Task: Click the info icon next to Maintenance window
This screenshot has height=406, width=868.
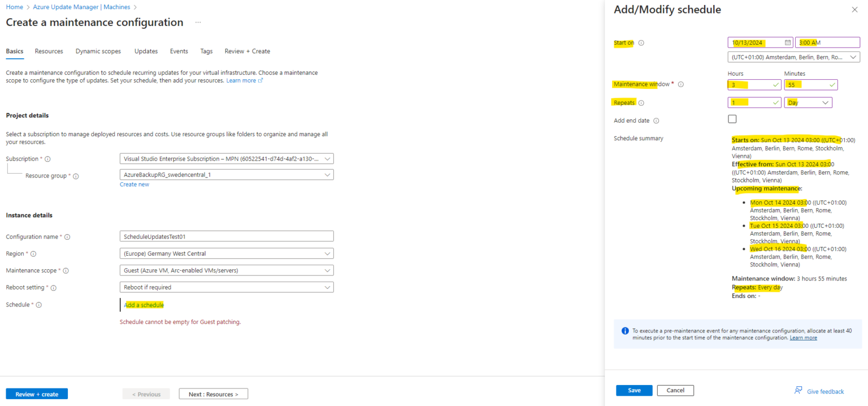Action: coord(680,85)
